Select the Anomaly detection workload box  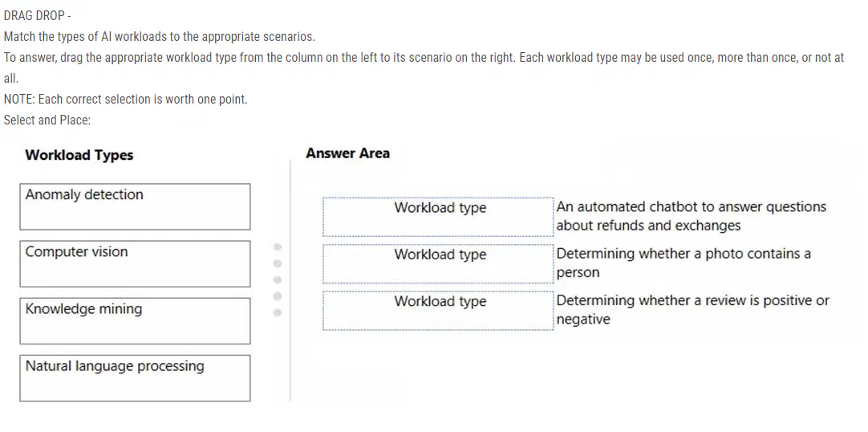click(x=135, y=206)
